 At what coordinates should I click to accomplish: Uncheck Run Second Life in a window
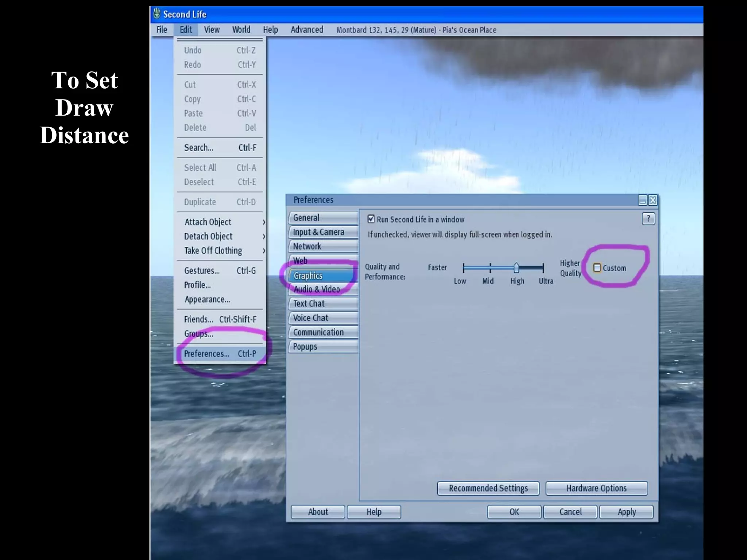click(x=371, y=219)
